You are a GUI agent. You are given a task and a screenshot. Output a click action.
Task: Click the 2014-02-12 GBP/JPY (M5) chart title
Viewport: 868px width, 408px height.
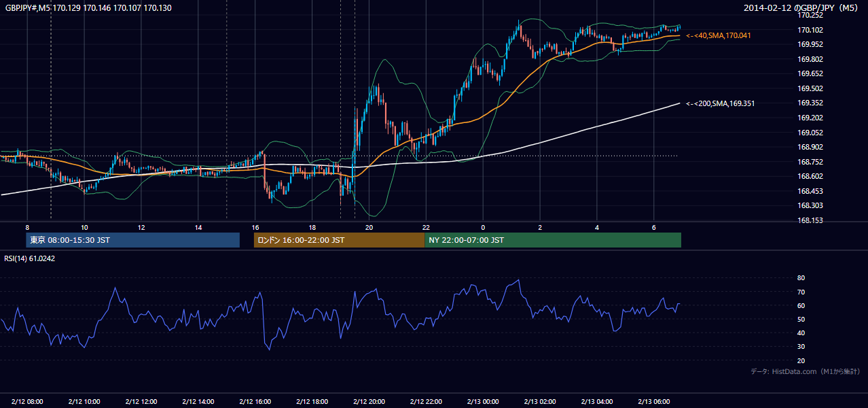(801, 7)
